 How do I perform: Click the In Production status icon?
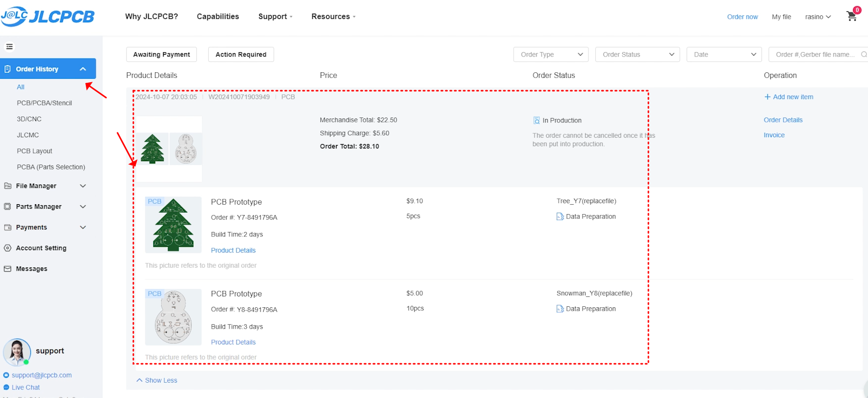click(x=536, y=120)
